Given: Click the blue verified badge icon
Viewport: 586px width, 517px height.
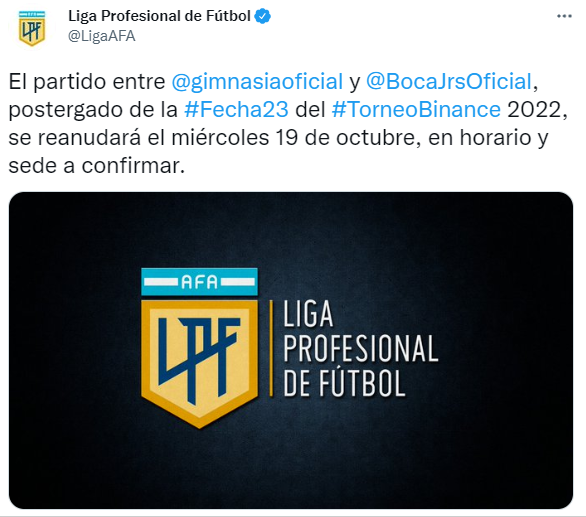Looking at the screenshot, I should coord(263,16).
